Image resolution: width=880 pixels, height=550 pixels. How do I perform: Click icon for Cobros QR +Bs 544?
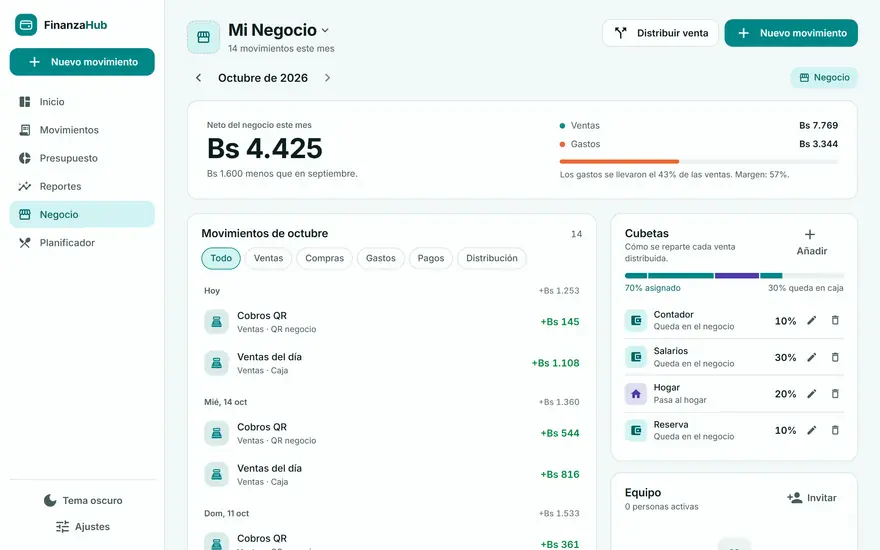216,433
